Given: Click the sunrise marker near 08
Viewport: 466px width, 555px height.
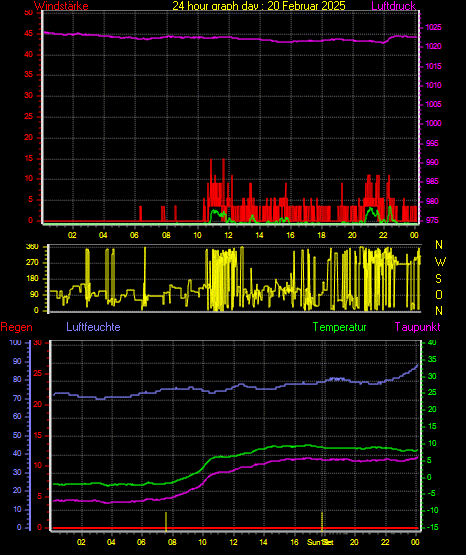Looking at the screenshot, I should 166,521.
